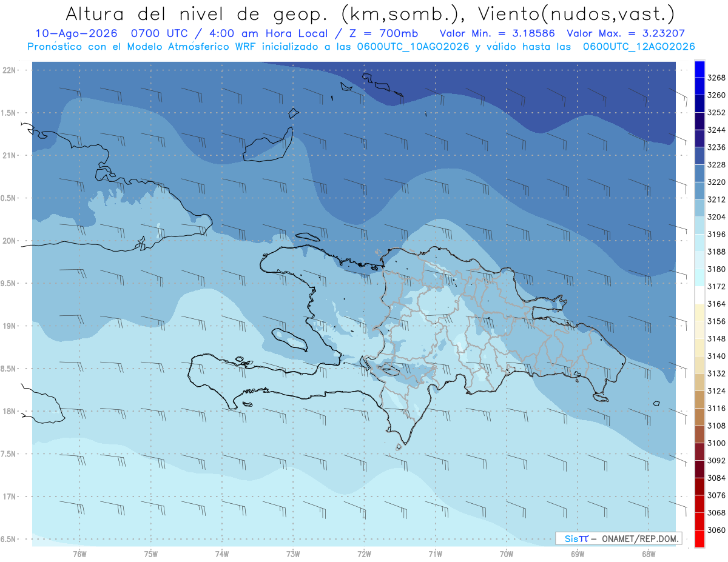The width and height of the screenshot is (728, 562).
Task: Click the 20N latitude axis label
Action: [x=10, y=241]
